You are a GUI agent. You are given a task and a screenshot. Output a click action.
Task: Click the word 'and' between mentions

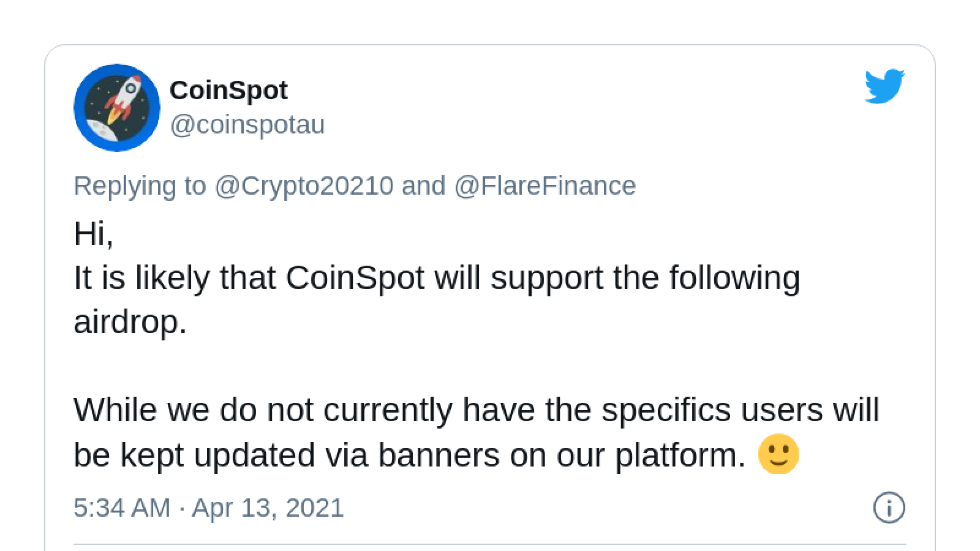[x=423, y=186]
